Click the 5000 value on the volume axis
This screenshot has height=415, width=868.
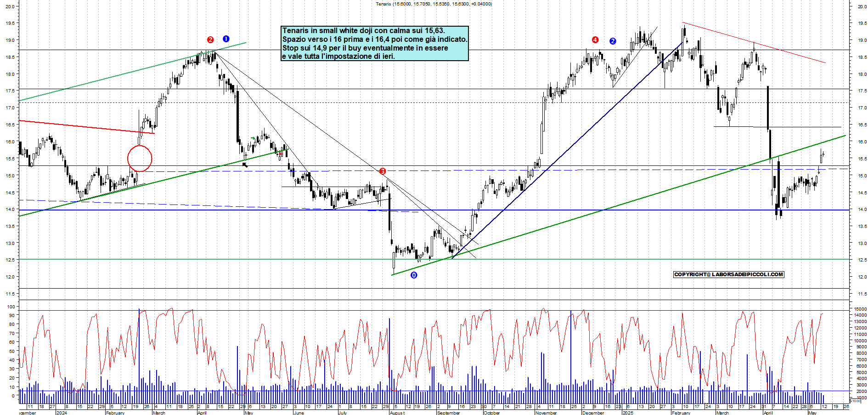click(861, 372)
